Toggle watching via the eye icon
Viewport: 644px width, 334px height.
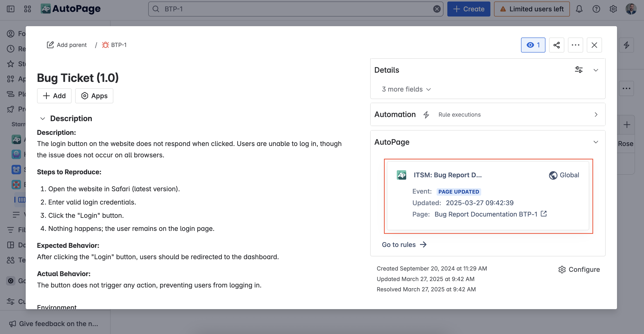tap(533, 45)
